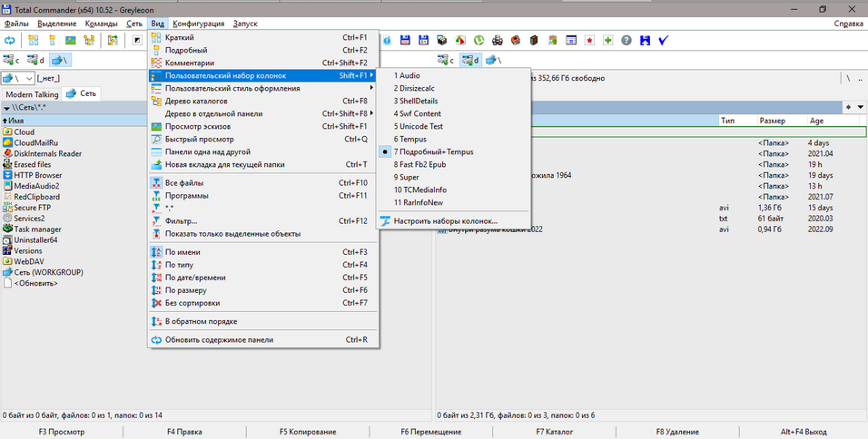Image resolution: width=868 pixels, height=439 pixels.
Task: Click the blue refresh arrows toolbar icon
Action: point(9,40)
